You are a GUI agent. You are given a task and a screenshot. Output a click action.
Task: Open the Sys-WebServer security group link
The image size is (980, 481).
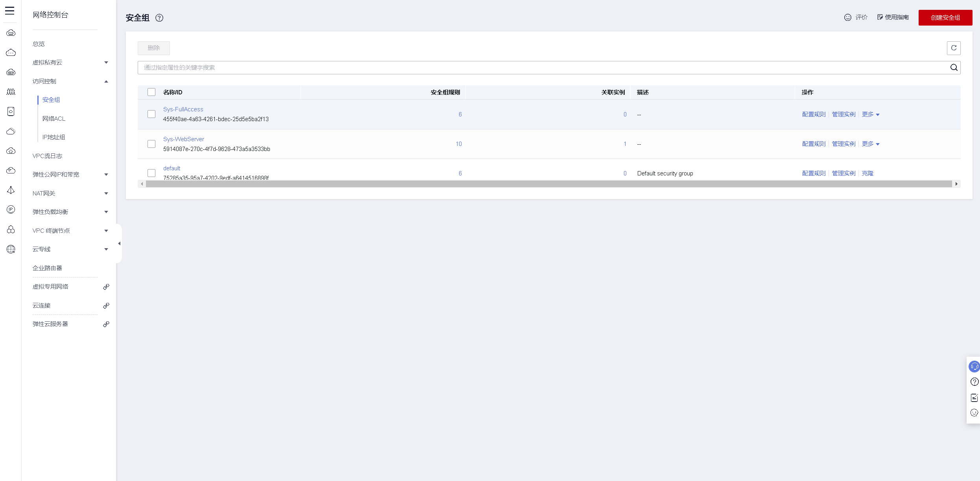[184, 139]
